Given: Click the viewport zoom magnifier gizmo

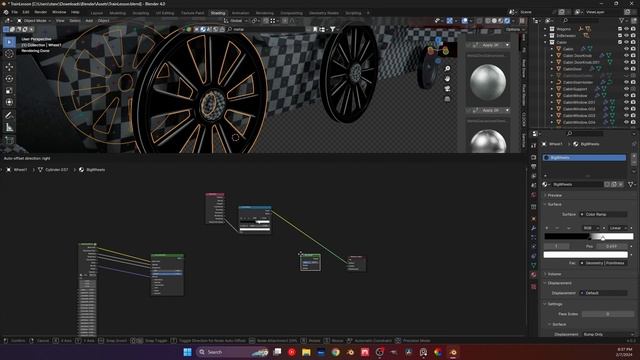Looking at the screenshot, I should (447, 69).
